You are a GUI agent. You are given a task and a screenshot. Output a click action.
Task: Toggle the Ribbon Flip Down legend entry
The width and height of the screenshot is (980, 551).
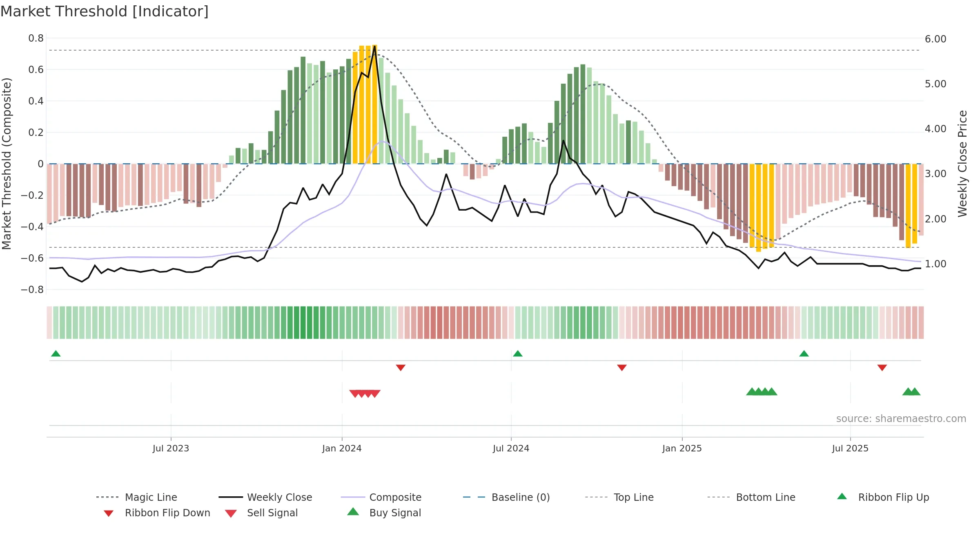click(x=156, y=513)
